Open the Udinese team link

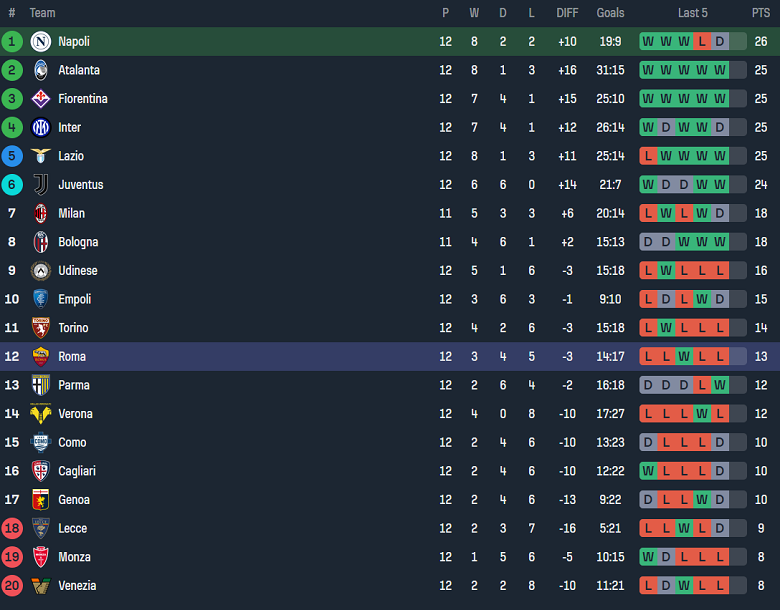tap(78, 271)
